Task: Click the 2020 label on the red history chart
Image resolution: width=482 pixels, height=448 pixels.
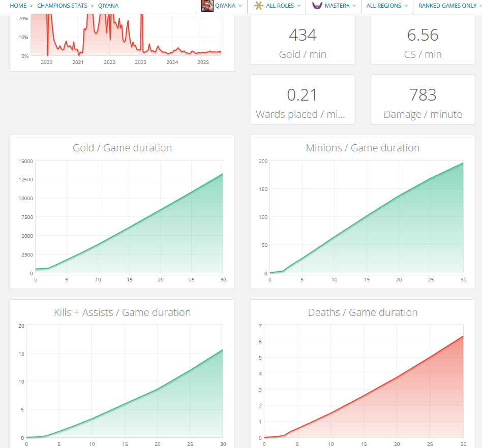Action: (x=46, y=62)
